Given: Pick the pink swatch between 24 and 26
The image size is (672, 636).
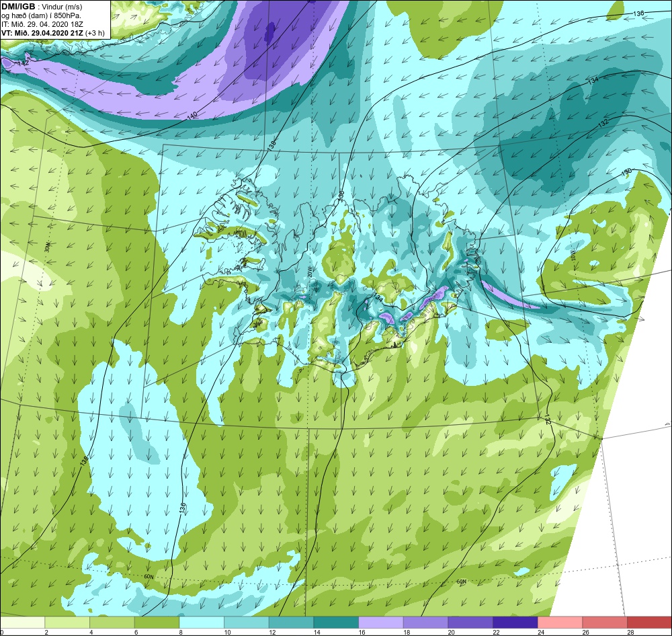Looking at the screenshot, I should click(x=560, y=622).
